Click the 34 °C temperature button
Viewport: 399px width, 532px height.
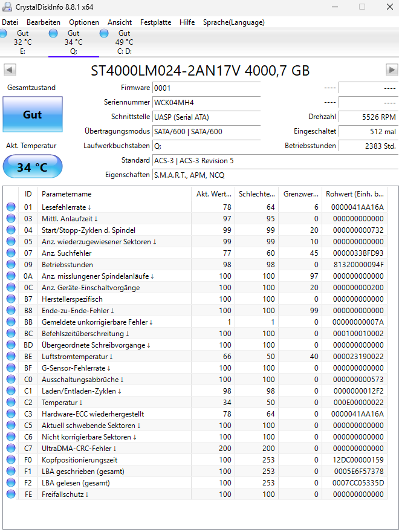pos(33,167)
